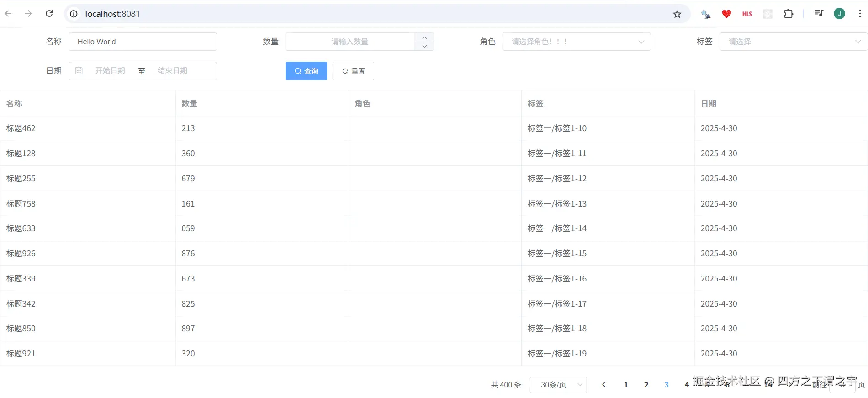
Task: Click the 共 400 条 total count text
Action: click(506, 385)
